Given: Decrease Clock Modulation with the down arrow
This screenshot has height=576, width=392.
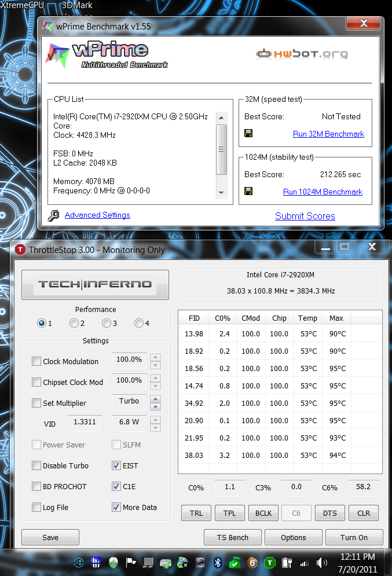Looking at the screenshot, I should click(x=155, y=365).
